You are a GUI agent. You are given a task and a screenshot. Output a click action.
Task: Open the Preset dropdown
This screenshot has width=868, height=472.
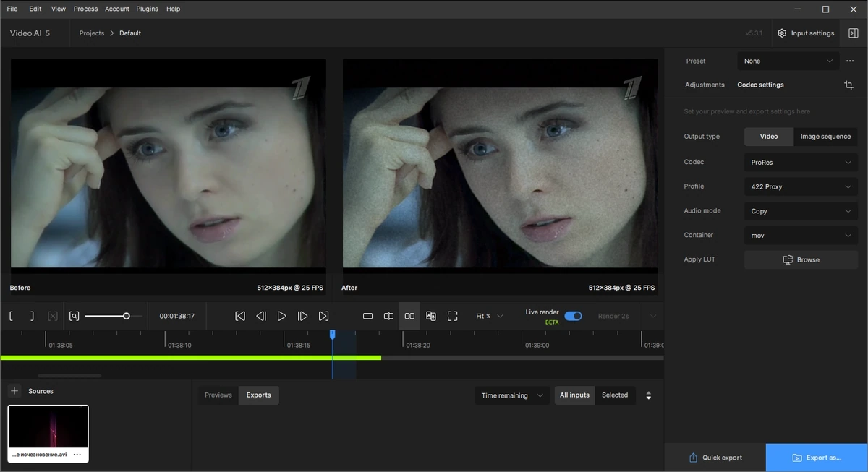pyautogui.click(x=788, y=61)
